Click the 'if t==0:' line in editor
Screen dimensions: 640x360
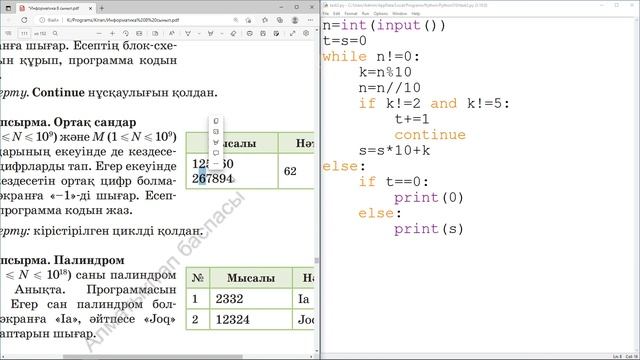(x=394, y=182)
